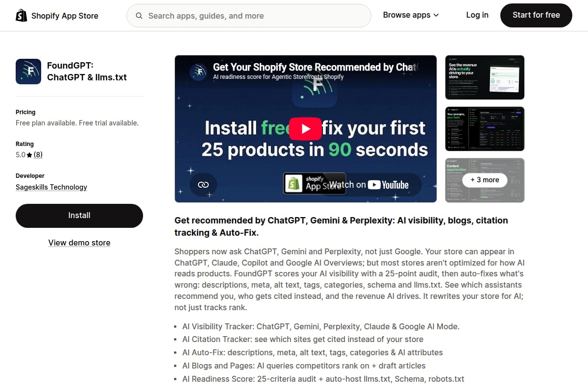588x392 pixels.
Task: Click the rating star icon
Action: click(29, 155)
